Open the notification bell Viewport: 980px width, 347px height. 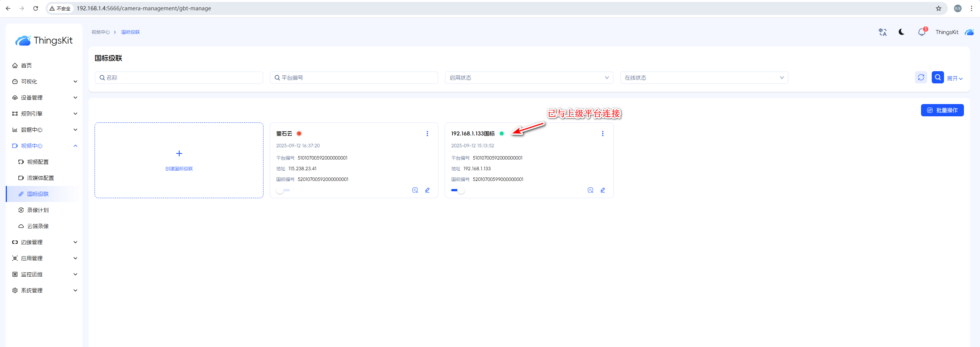tap(921, 32)
